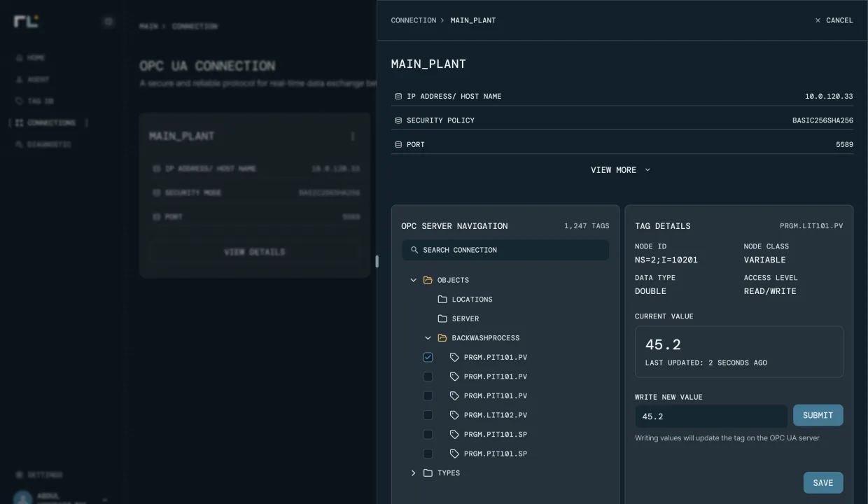
Task: Click the IP Address/Host Name row icon
Action: tap(398, 97)
